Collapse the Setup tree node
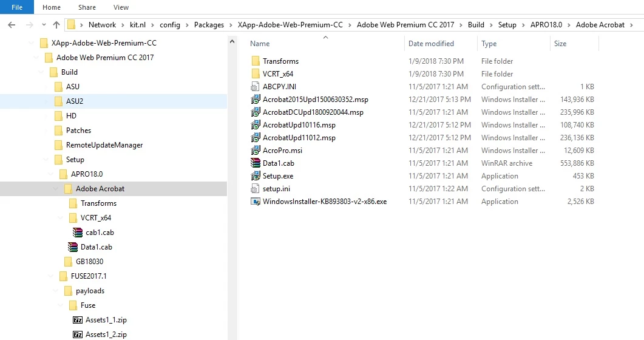Viewport: 644px width, 340px height. point(46,159)
